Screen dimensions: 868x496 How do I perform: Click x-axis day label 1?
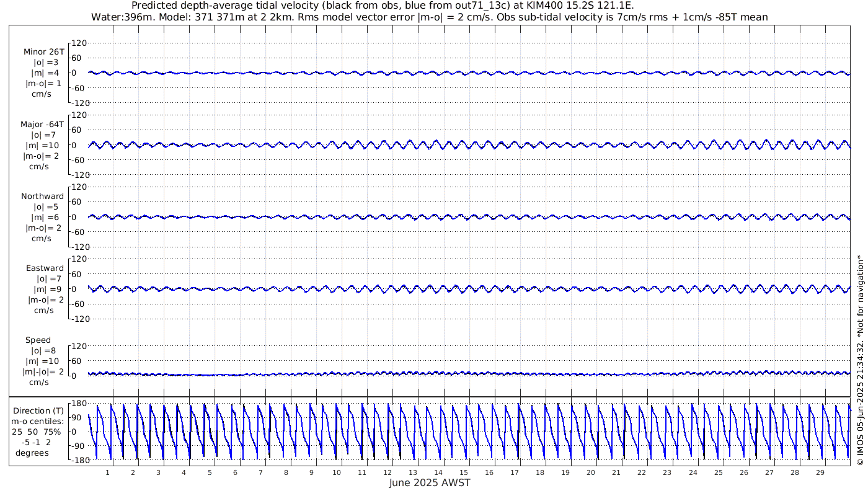(108, 472)
